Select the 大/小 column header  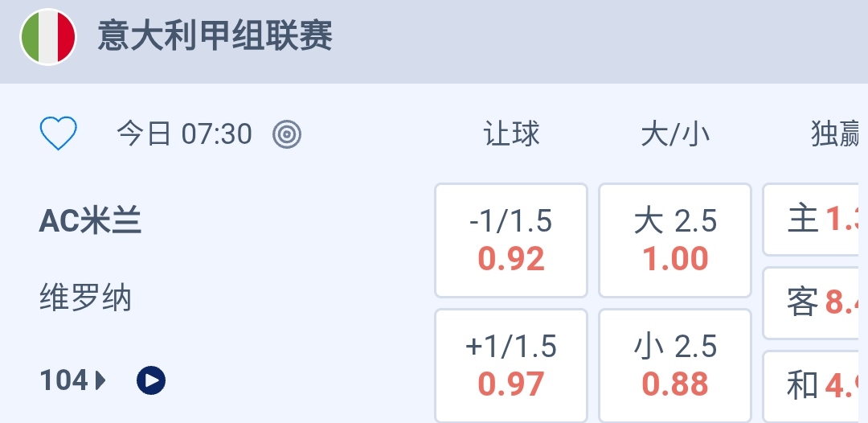click(675, 134)
